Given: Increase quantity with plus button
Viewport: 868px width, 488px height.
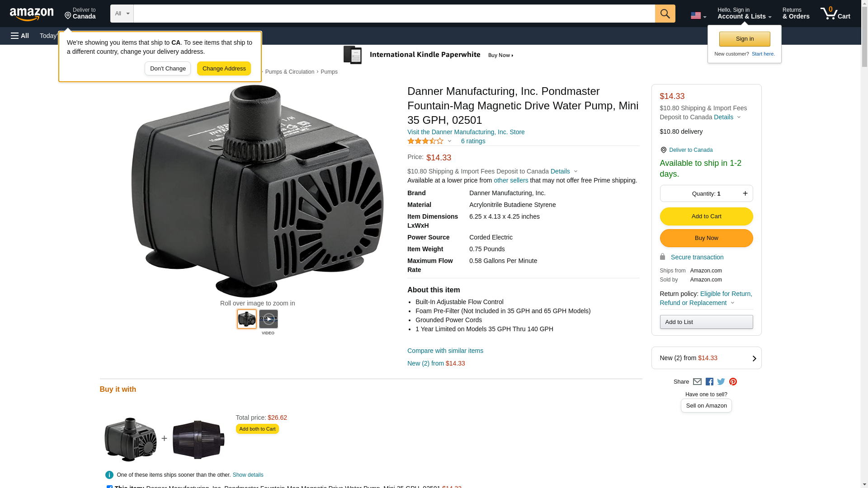Looking at the screenshot, I should tap(745, 193).
